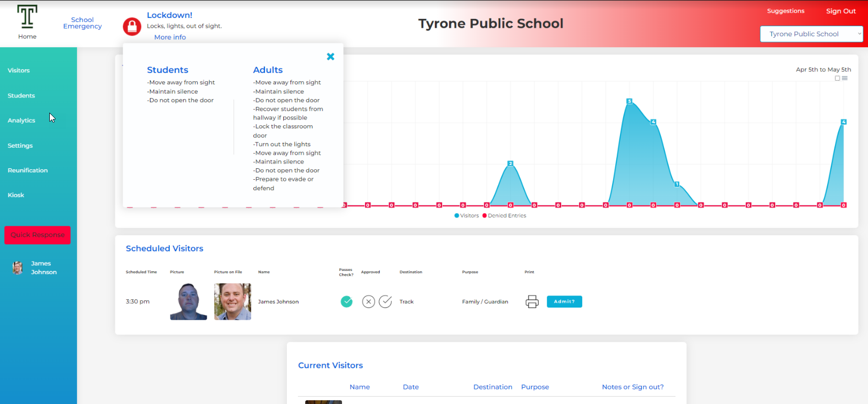The width and height of the screenshot is (868, 404).
Task: Click the Tyrone school logo Home icon
Action: [27, 18]
